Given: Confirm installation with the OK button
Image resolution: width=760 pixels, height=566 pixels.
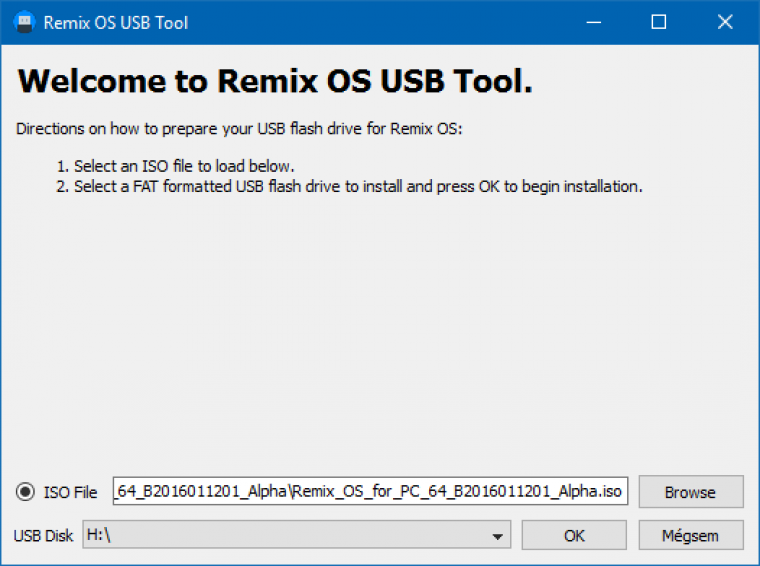Looking at the screenshot, I should click(574, 535).
